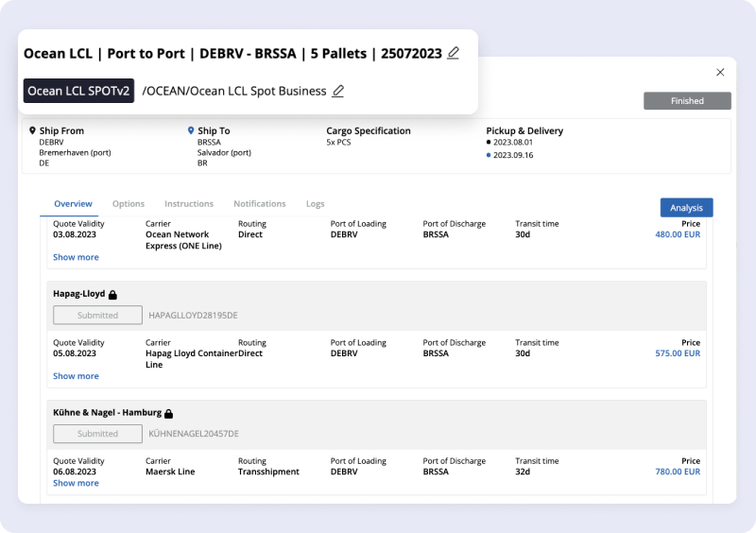Click the Kühne & Nagel - Hamburg heading

pyautogui.click(x=107, y=412)
